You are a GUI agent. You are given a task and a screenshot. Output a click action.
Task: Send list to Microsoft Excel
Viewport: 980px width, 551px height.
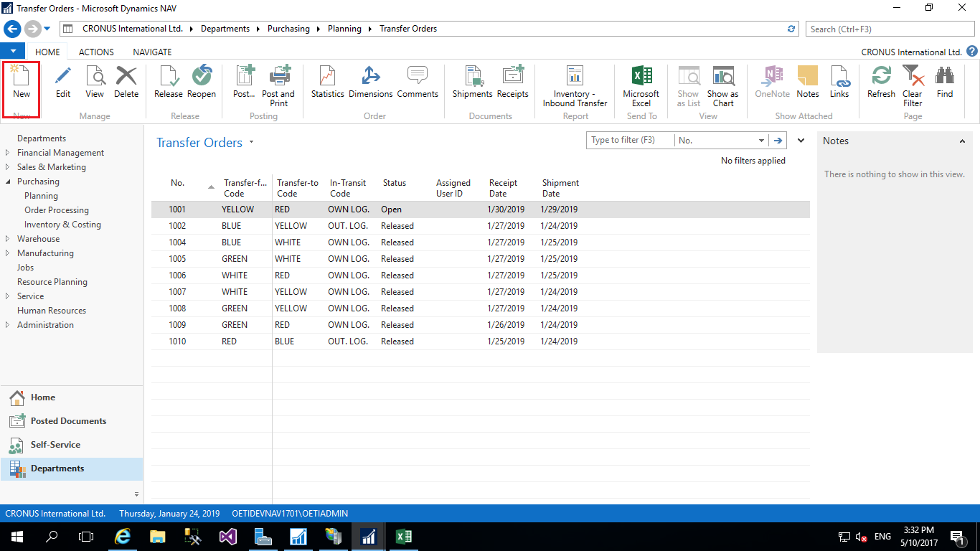pos(641,86)
